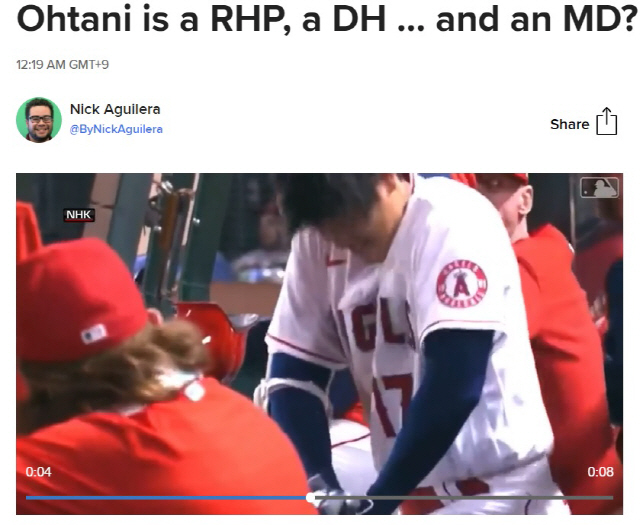This screenshot has width=640, height=525.
Task: Seek back on the played blue progress bar
Action: (166, 498)
